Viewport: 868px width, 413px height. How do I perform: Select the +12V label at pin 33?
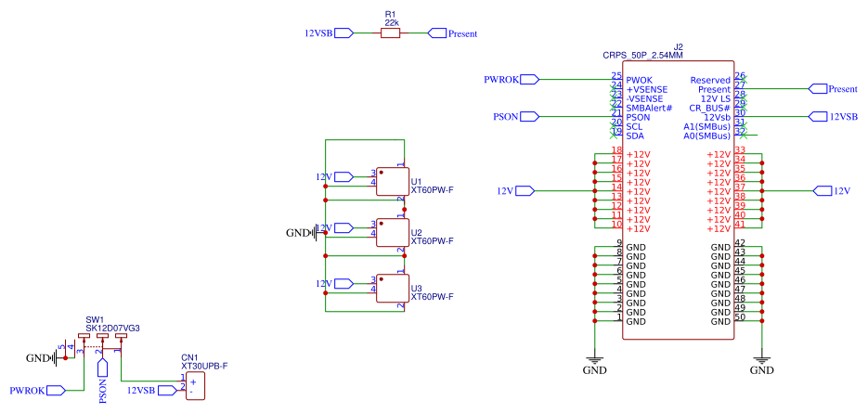coord(719,154)
